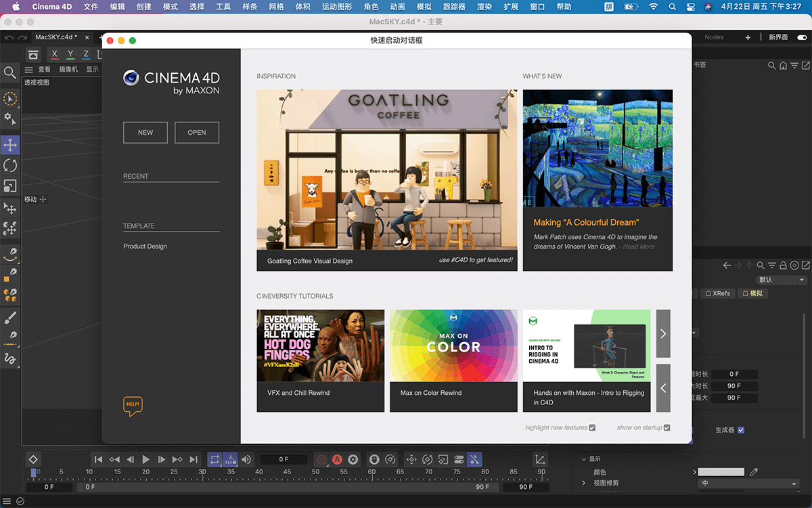Click the orange cubes array tool

click(x=10, y=295)
